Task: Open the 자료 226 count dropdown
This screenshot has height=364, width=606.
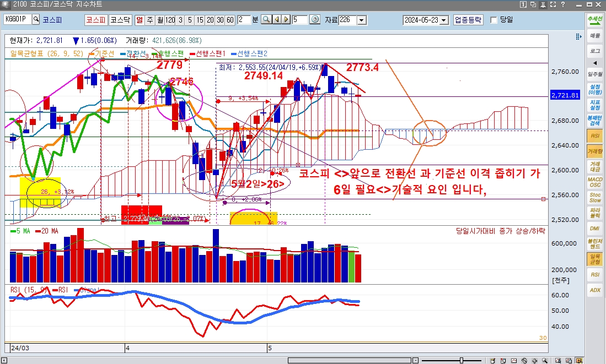Action: coord(362,20)
